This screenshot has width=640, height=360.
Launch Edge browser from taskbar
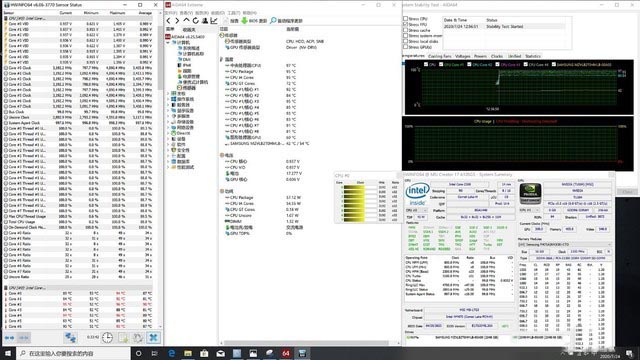171,353
